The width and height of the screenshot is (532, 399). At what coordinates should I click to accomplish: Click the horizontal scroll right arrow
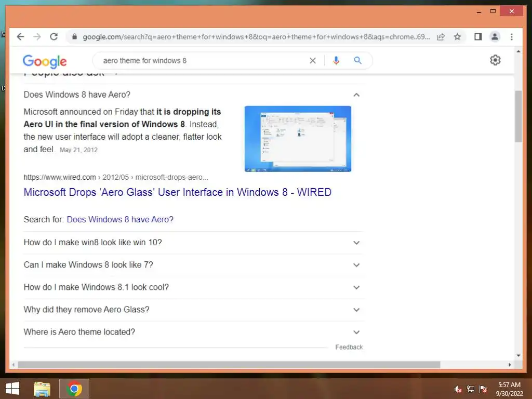coord(510,365)
